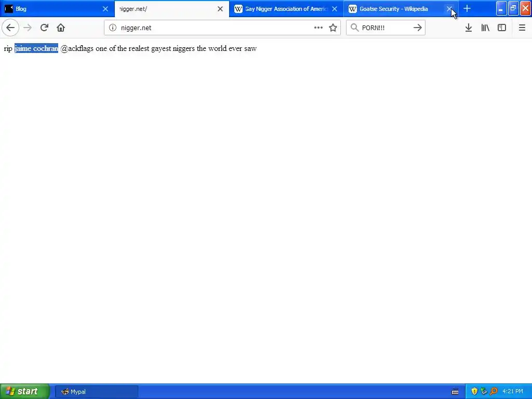Close the Association of America Wikipedia tab
The height and width of the screenshot is (399, 532).
(335, 9)
